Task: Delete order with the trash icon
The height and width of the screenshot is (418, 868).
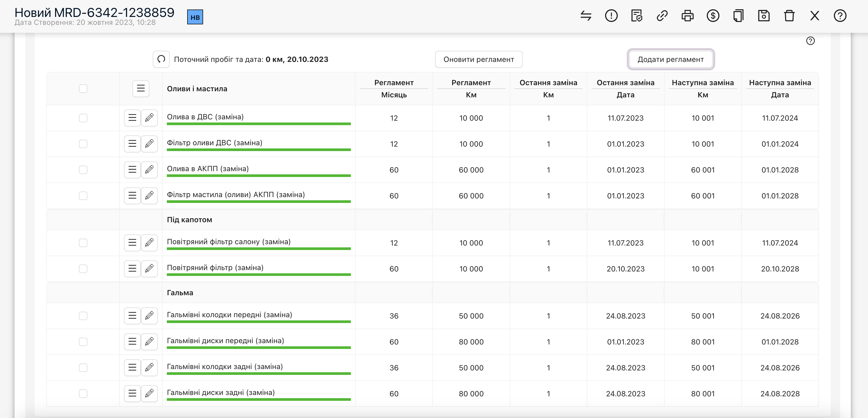Action: pyautogui.click(x=789, y=16)
